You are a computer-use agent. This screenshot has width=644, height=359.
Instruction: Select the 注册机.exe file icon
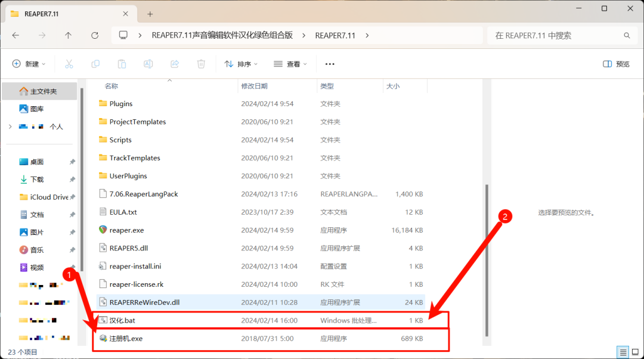(103, 338)
